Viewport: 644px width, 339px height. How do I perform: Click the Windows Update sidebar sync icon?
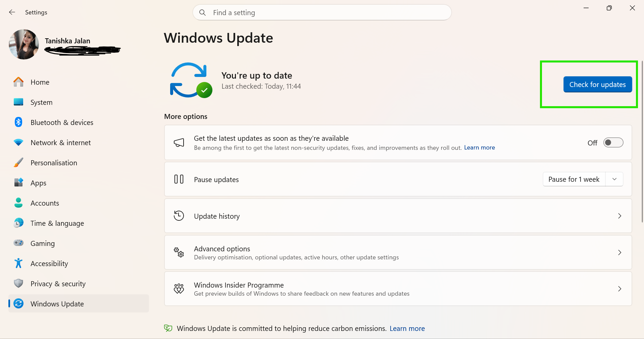18,303
